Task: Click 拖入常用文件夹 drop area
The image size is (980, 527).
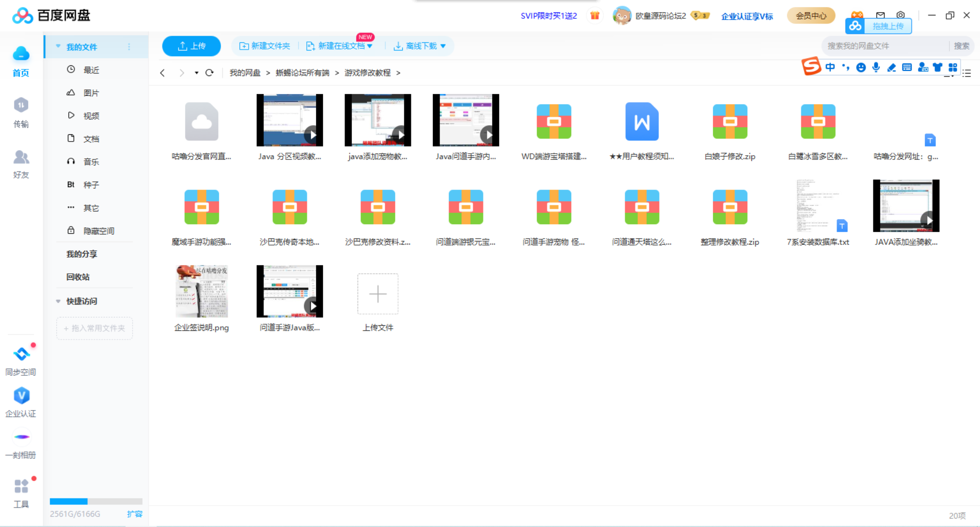Action: [x=94, y=328]
